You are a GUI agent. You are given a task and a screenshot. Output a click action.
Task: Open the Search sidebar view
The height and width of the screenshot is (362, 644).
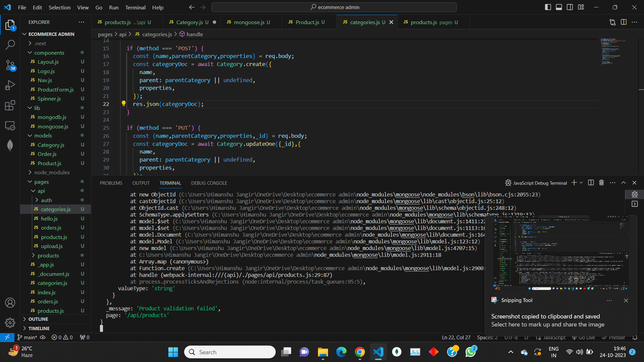click(x=10, y=45)
